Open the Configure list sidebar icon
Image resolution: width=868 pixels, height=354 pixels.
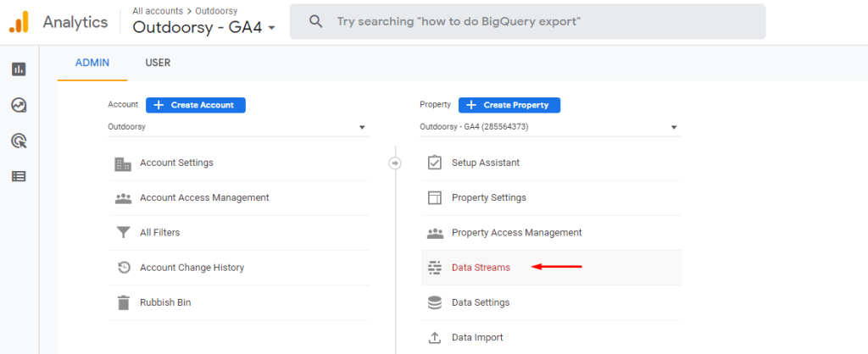pos(19,176)
